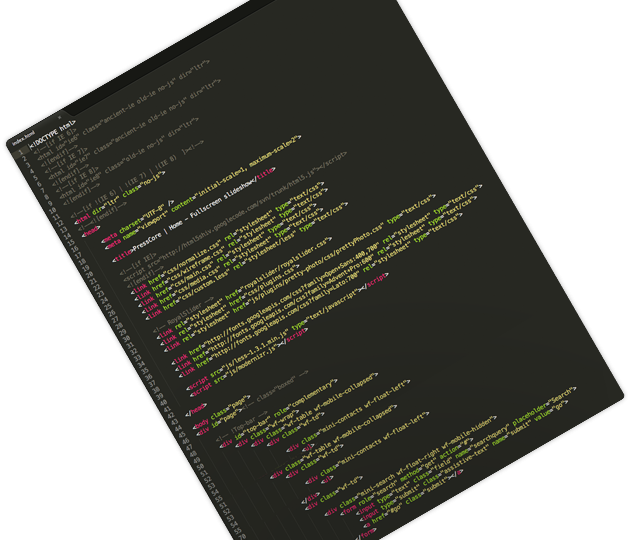Click the body class="page" line

point(222,413)
